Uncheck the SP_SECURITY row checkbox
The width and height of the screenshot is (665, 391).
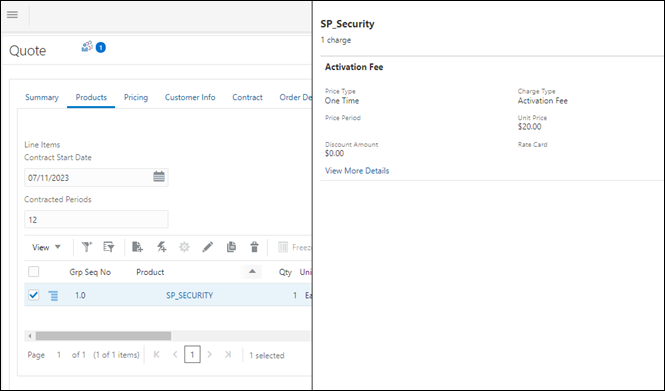point(34,295)
